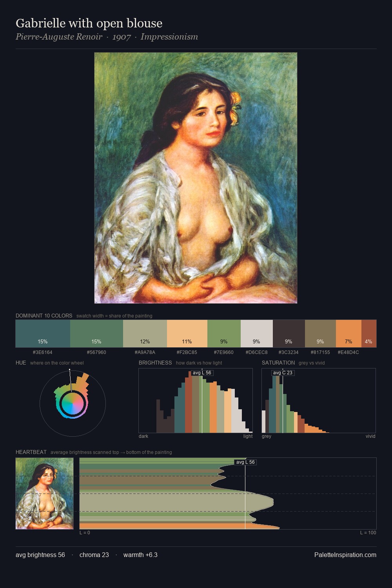
Task: Click the '#3E6164' hex code label
Action: [43, 352]
